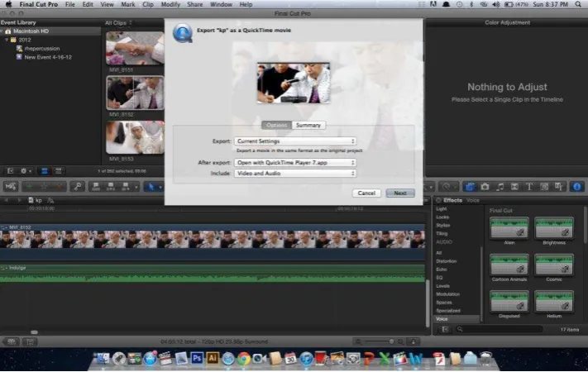The image size is (588, 372).
Task: Click the keyword editor key icon
Action: point(78,186)
